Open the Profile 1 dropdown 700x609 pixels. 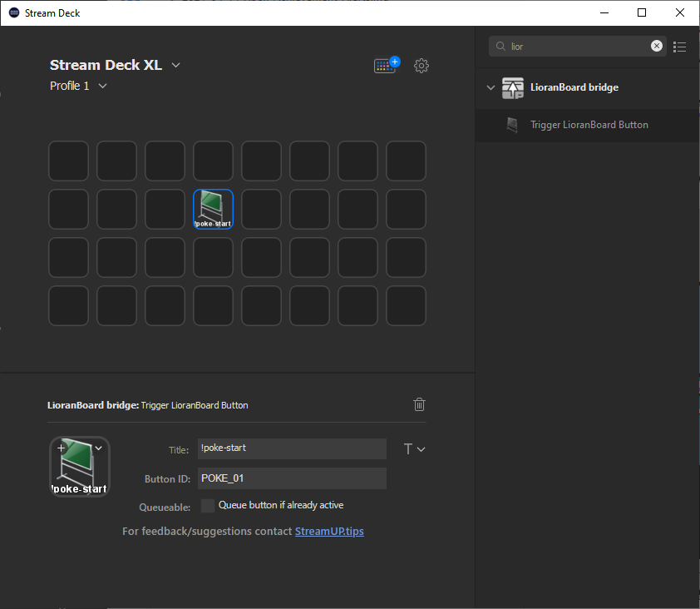(103, 86)
